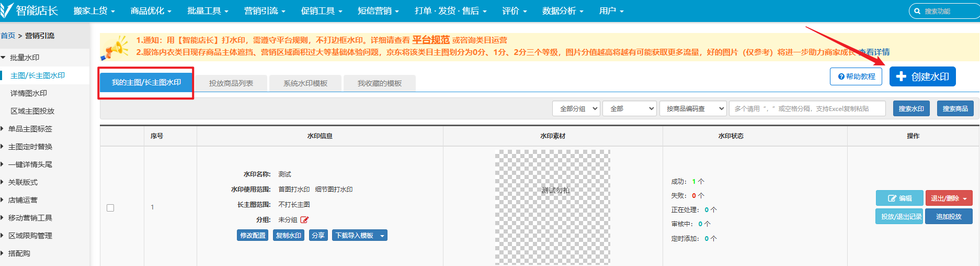The width and height of the screenshot is (980, 266).
Task: Click the edit pencil icon beside 未分组
Action: (304, 220)
